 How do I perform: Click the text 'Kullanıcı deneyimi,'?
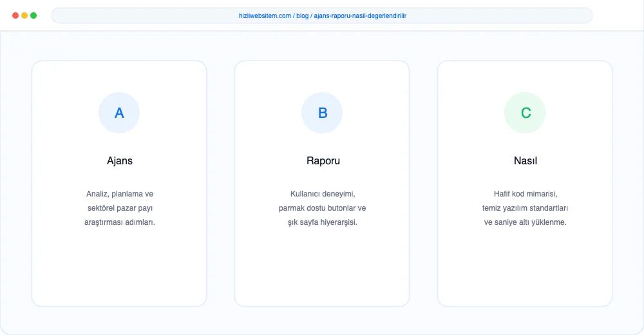click(x=323, y=194)
